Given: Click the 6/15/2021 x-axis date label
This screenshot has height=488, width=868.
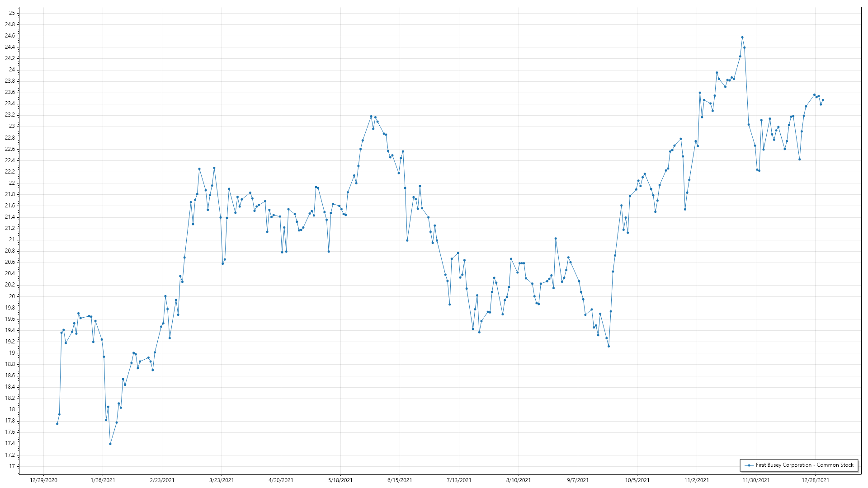Looking at the screenshot, I should tap(400, 480).
